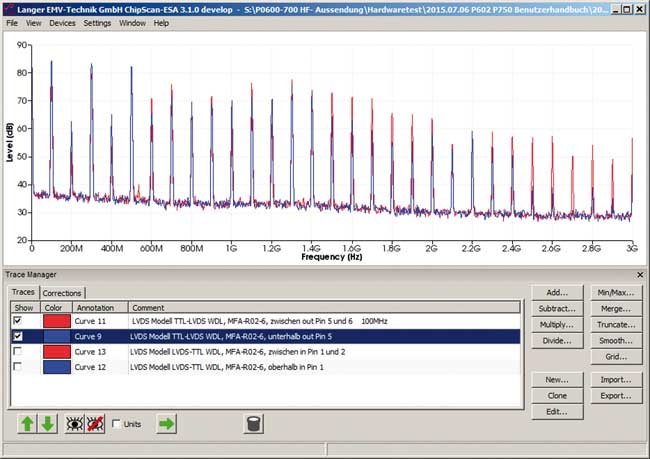Screen dimensions: 650x459
Task: Click the green right arrow icon
Action: pos(167,424)
